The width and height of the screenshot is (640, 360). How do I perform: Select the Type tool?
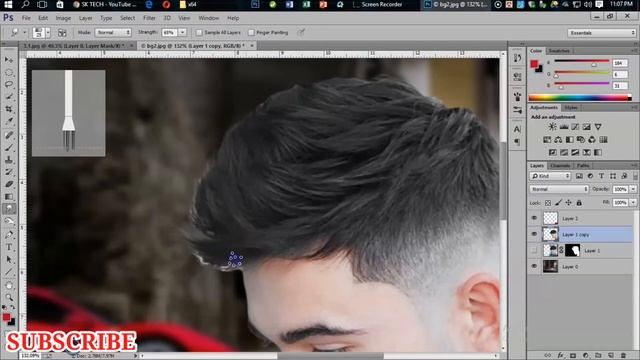pyautogui.click(x=9, y=247)
